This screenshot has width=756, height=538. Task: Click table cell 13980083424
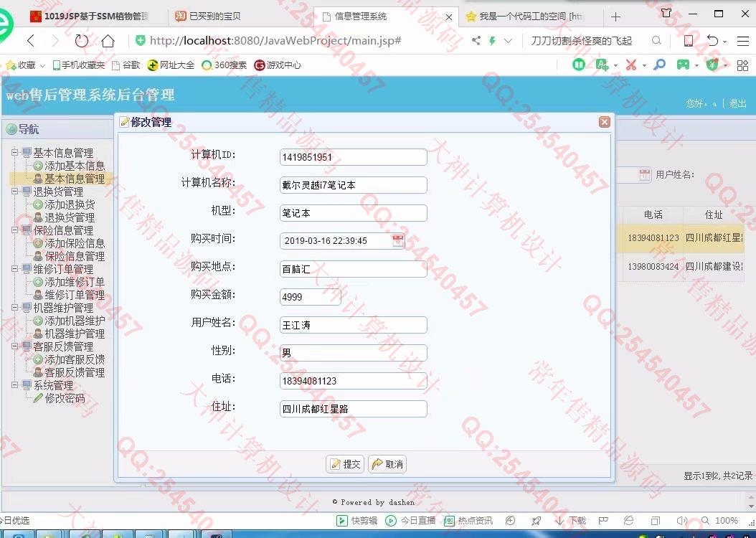click(x=653, y=267)
